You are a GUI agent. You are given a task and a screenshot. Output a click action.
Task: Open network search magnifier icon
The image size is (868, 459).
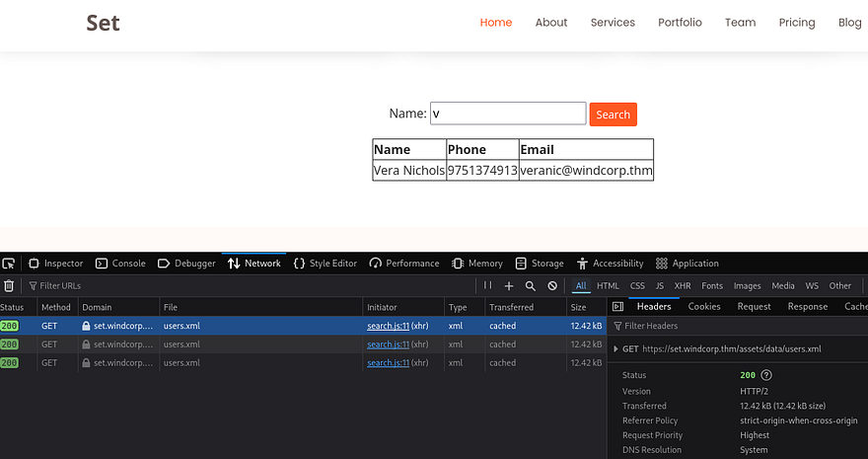click(x=531, y=286)
